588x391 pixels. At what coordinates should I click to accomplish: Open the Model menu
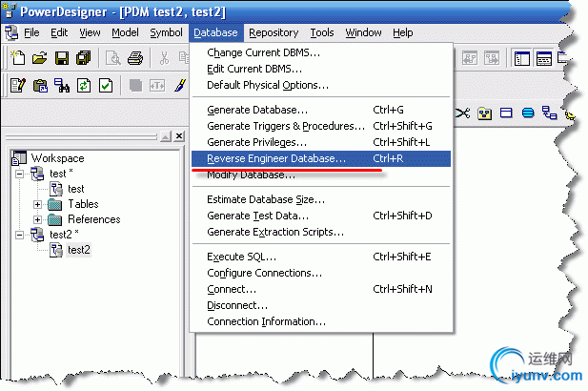pos(125,33)
